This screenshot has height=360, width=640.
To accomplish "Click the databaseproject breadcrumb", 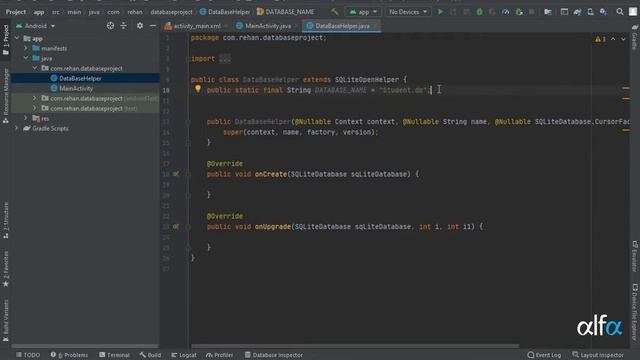I will [x=171, y=12].
